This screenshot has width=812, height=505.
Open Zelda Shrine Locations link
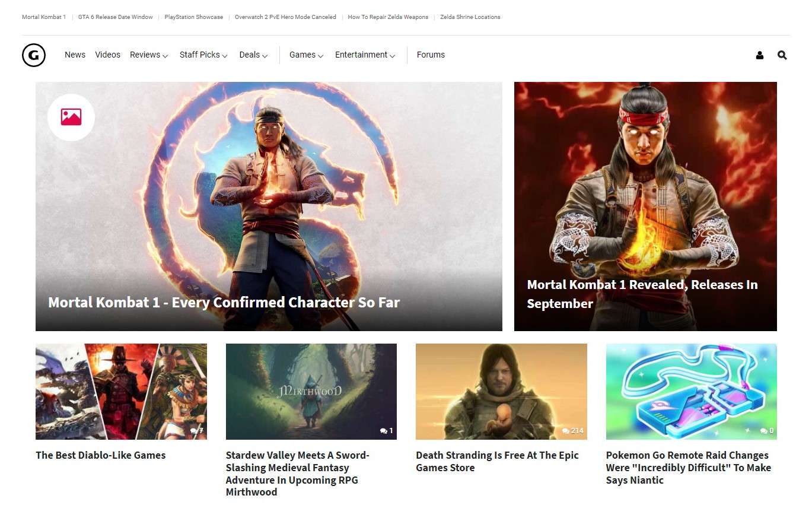(x=470, y=17)
